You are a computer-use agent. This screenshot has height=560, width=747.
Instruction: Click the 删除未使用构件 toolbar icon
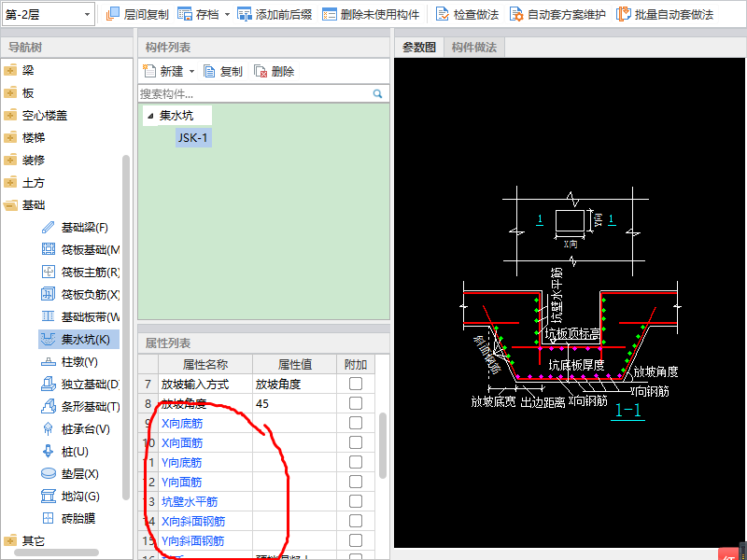tap(330, 14)
